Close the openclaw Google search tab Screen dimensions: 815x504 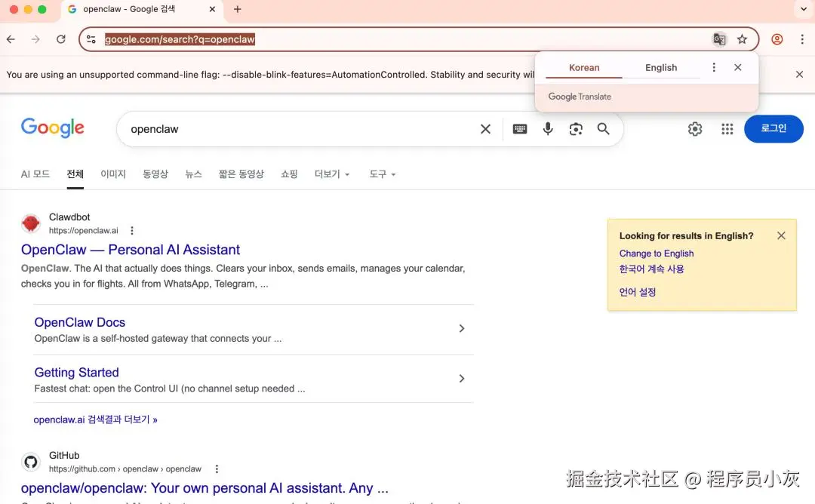coord(212,9)
